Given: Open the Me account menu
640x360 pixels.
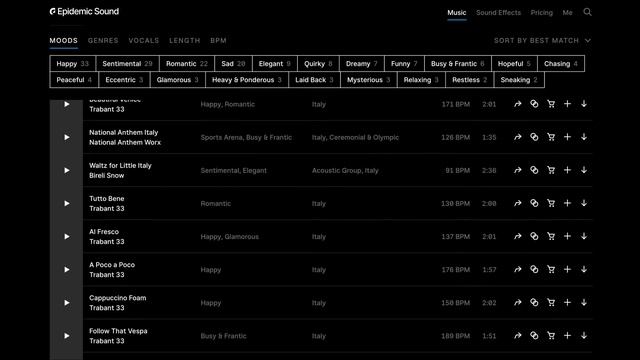Looking at the screenshot, I should pos(567,13).
